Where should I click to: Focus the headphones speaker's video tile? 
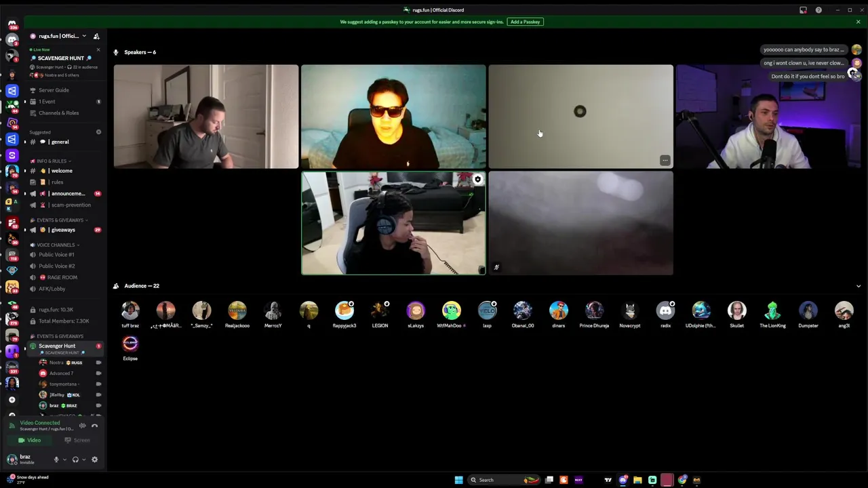click(393, 223)
